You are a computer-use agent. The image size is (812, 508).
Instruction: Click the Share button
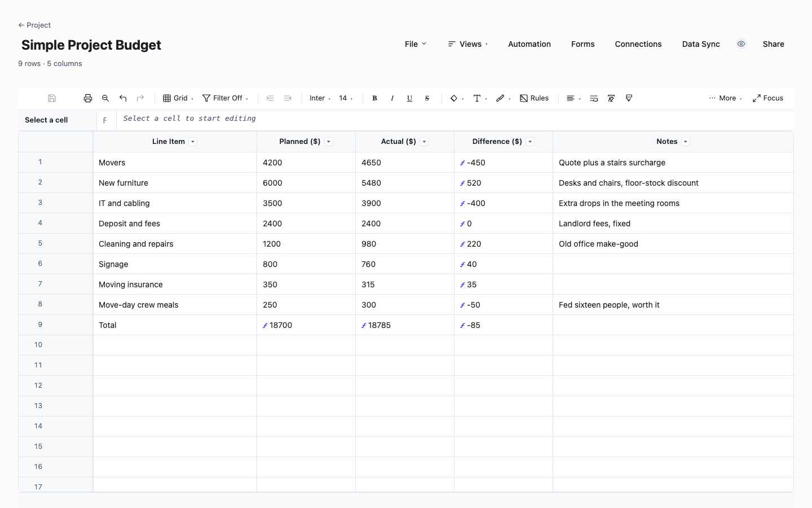coord(774,44)
